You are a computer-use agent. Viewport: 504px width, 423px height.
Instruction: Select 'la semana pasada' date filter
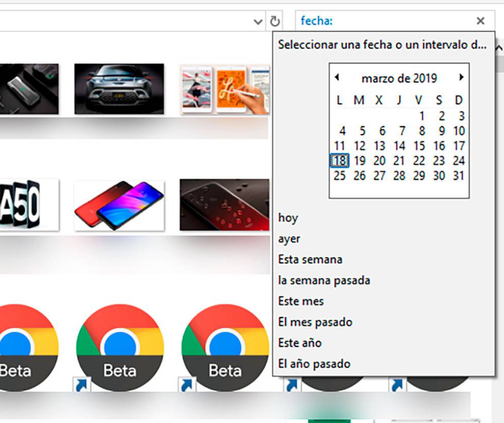click(324, 280)
